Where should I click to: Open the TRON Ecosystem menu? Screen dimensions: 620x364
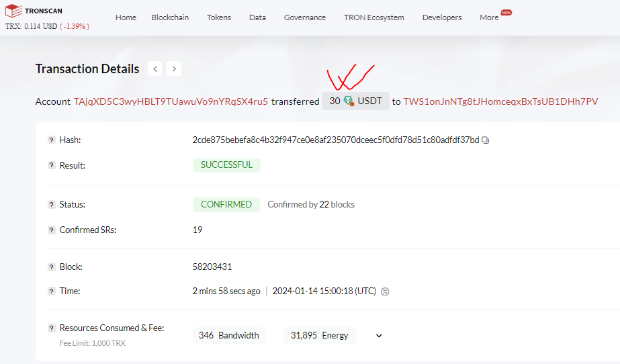click(x=374, y=17)
